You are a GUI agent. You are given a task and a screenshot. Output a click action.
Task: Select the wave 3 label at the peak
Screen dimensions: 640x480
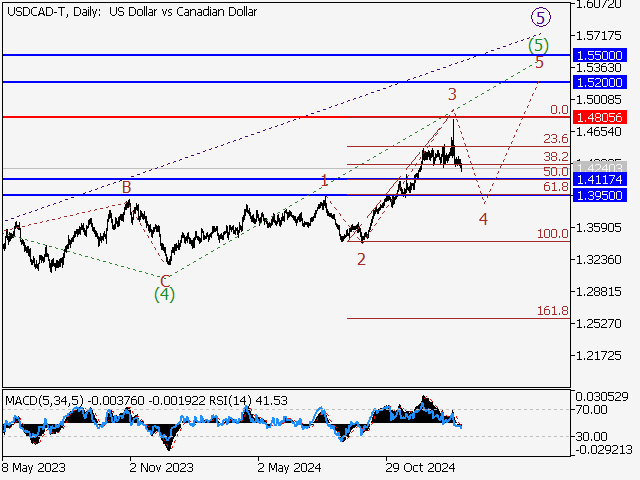(452, 94)
